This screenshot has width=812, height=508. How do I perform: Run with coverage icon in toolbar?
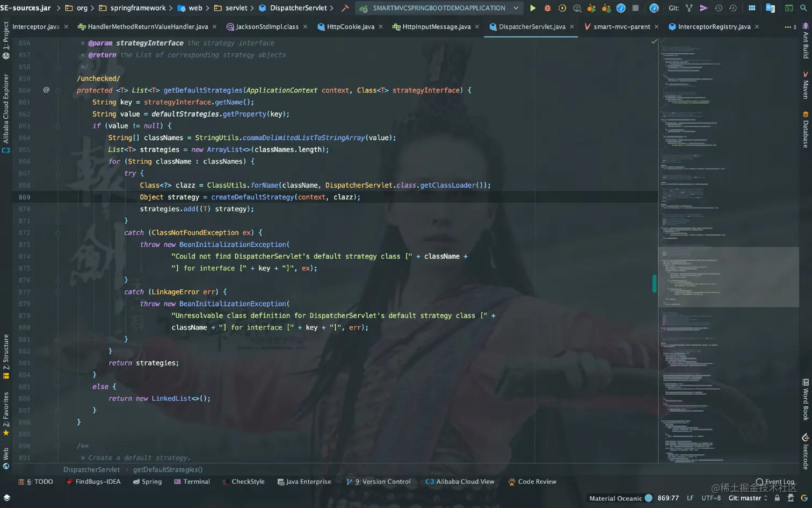[562, 8]
